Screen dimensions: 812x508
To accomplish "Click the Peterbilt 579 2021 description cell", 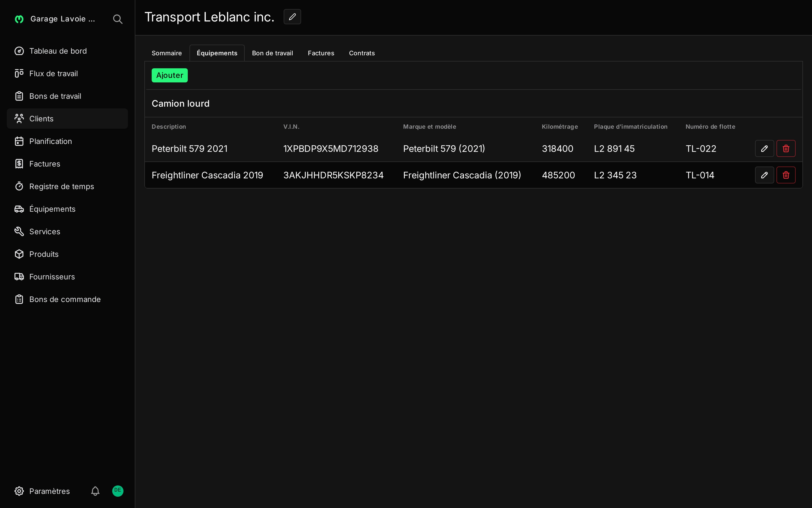I will 189,148.
